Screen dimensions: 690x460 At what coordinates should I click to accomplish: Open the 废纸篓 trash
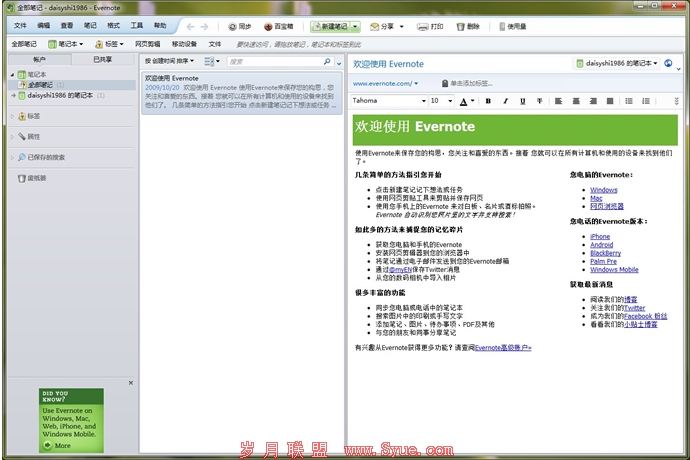click(x=32, y=178)
